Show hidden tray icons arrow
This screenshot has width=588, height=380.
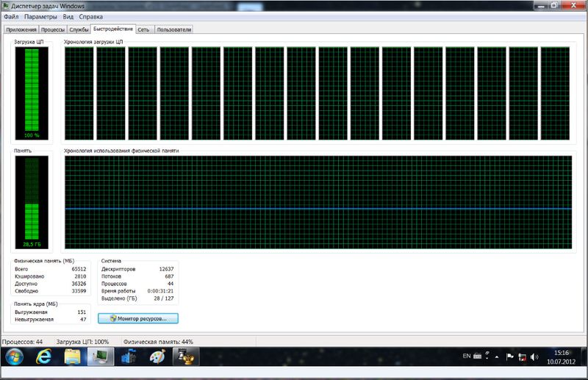click(497, 356)
